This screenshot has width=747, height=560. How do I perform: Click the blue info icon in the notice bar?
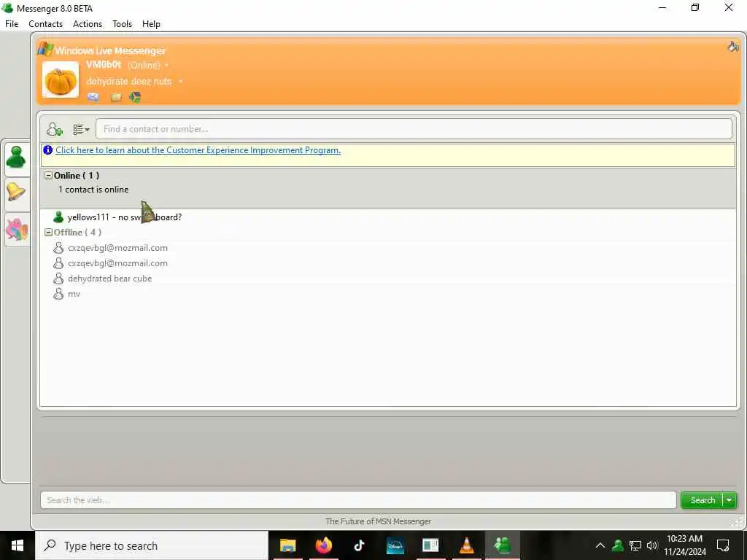coord(47,150)
